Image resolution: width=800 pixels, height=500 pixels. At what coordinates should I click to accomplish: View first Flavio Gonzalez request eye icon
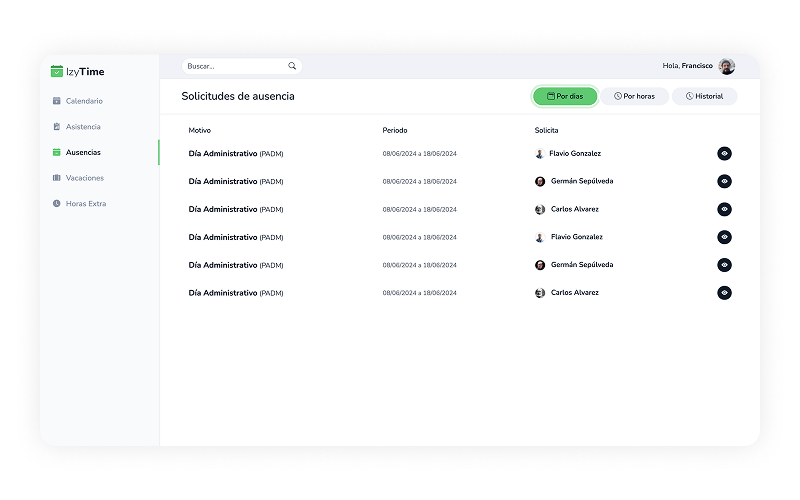click(724, 153)
